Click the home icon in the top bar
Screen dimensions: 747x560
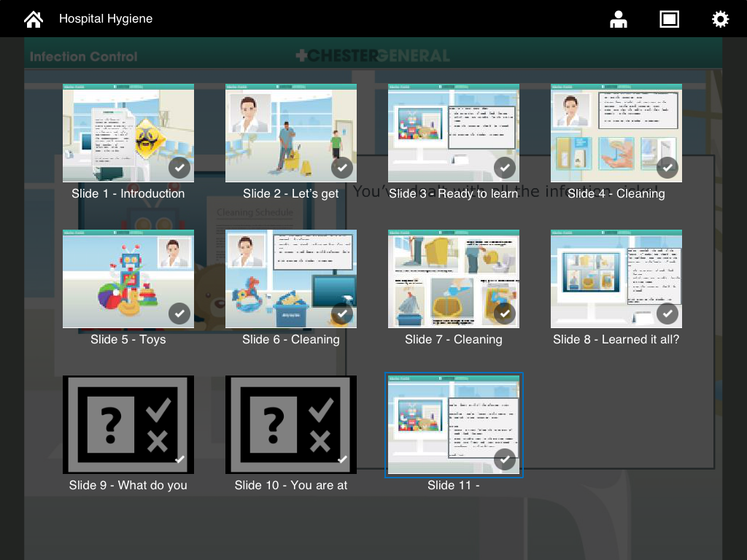(33, 18)
